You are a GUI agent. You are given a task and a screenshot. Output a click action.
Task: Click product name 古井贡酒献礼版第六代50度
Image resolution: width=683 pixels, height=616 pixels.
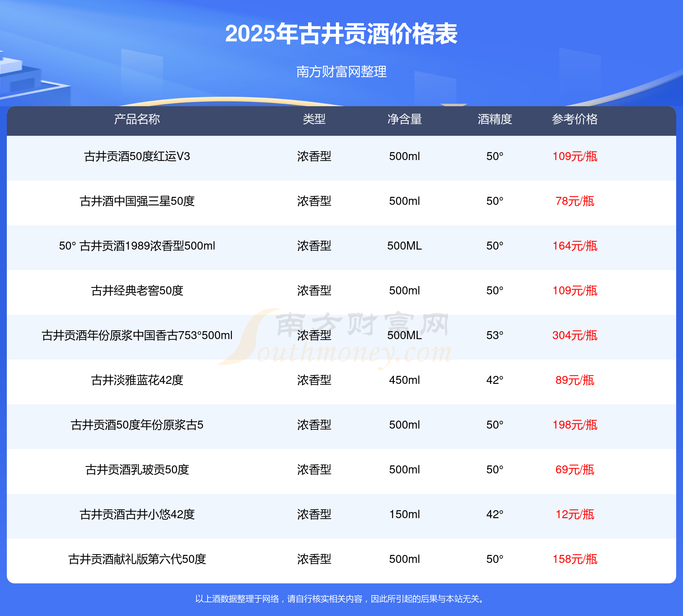[x=137, y=559]
